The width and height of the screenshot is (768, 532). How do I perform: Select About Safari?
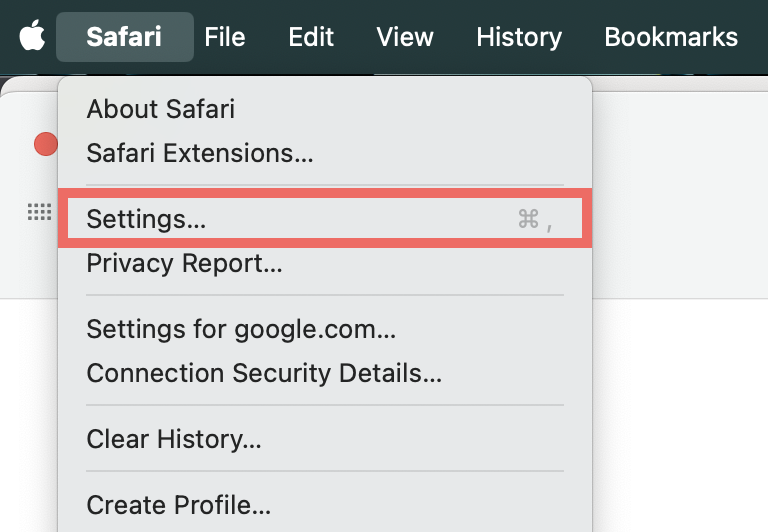[x=161, y=108]
